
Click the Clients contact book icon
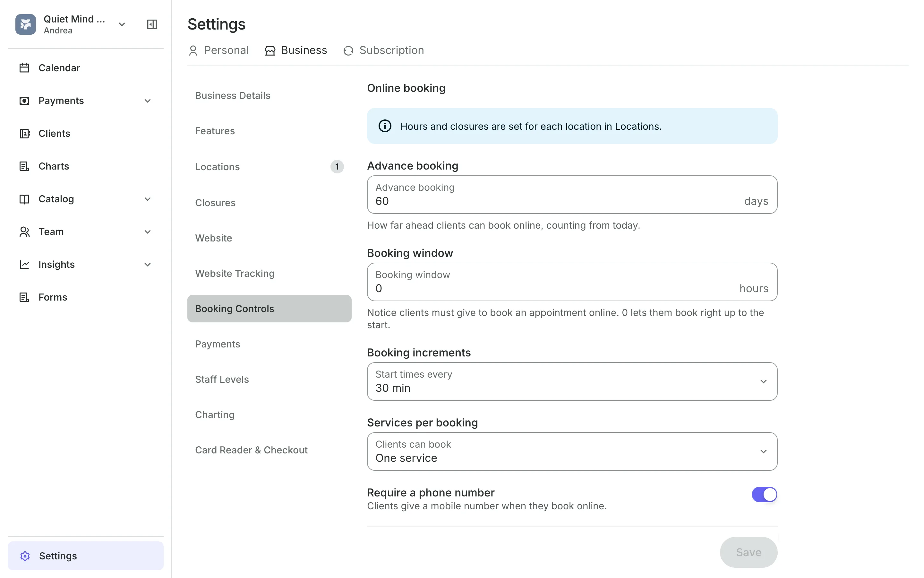click(x=24, y=133)
